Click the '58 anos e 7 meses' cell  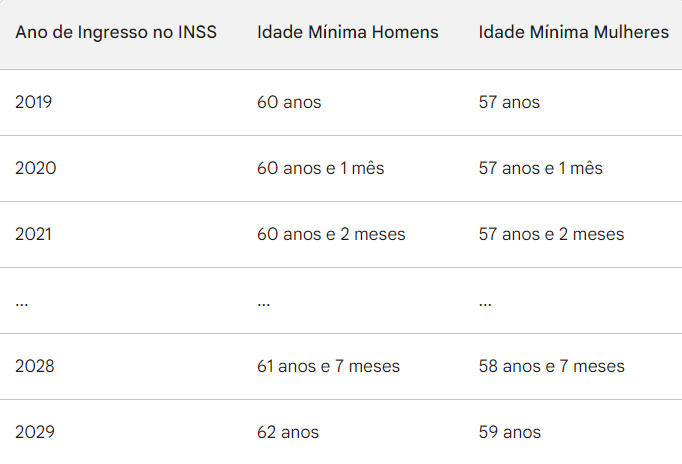[552, 366]
